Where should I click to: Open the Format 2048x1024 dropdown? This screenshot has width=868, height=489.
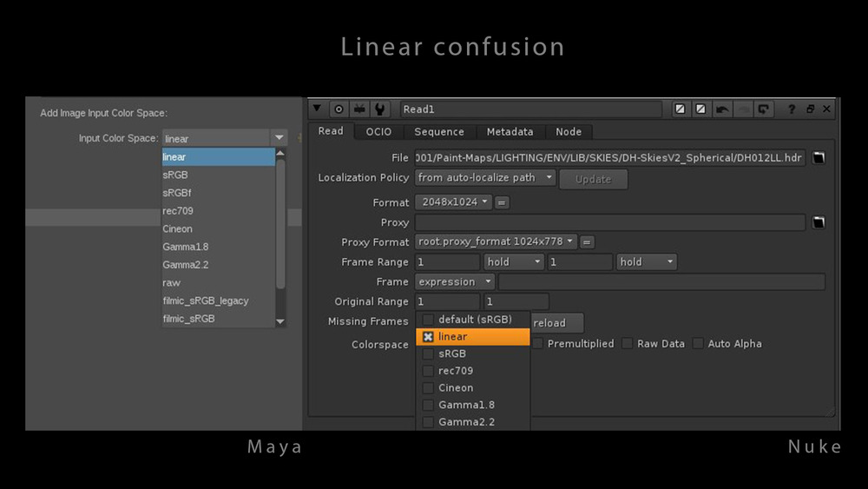pyautogui.click(x=453, y=202)
